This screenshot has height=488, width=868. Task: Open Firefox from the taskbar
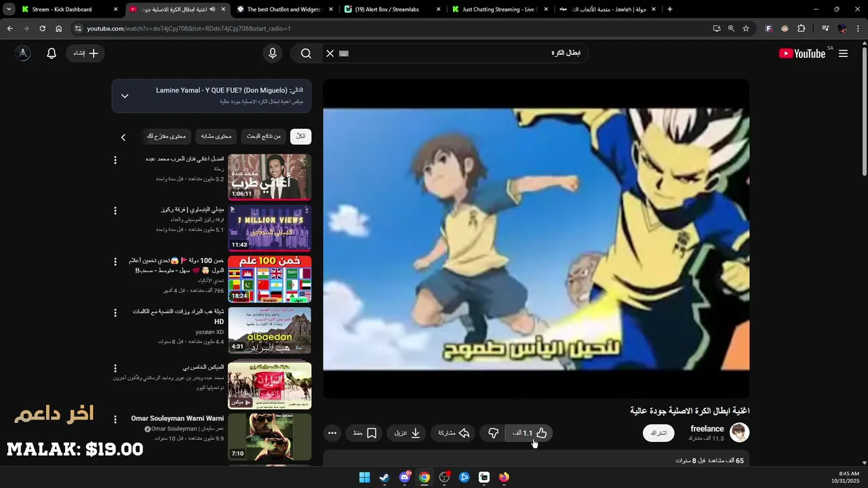pos(504,477)
